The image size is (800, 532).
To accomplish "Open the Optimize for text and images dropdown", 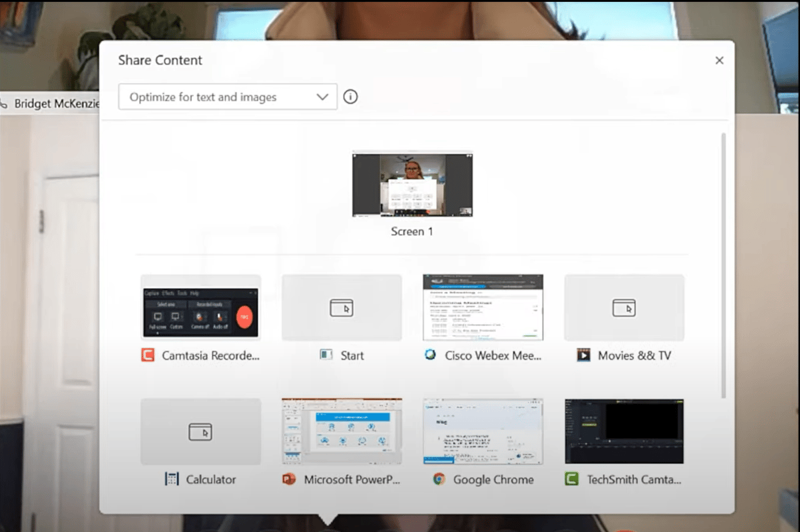I will (227, 97).
